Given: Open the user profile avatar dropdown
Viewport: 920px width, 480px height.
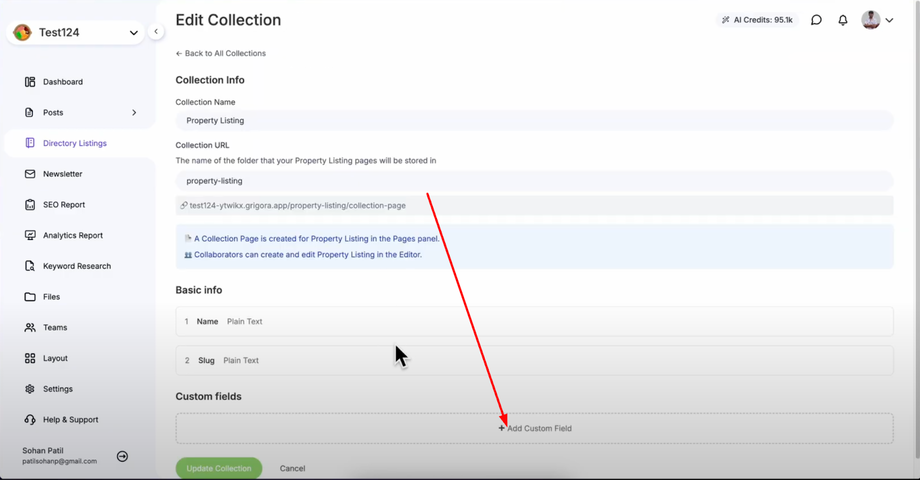Looking at the screenshot, I should point(877,20).
